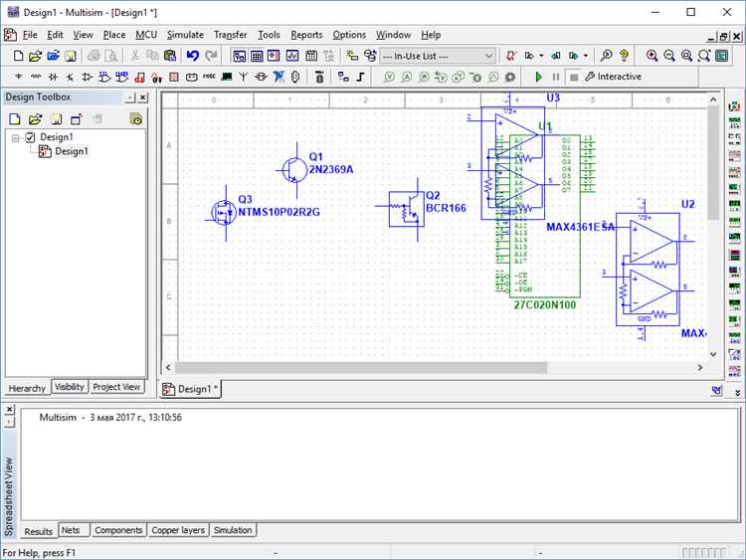Collapse the Design1 tree node
Viewport: 746px width, 560px height.
16,138
